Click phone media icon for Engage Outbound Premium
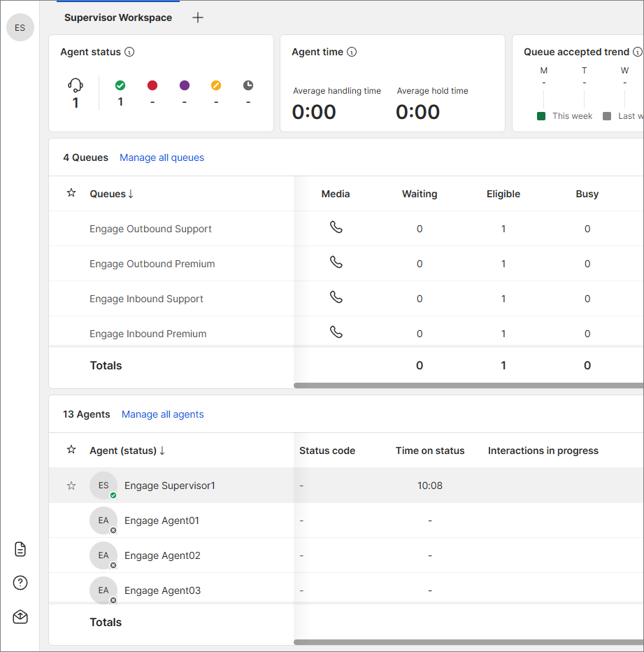This screenshot has height=652, width=644. click(x=336, y=262)
